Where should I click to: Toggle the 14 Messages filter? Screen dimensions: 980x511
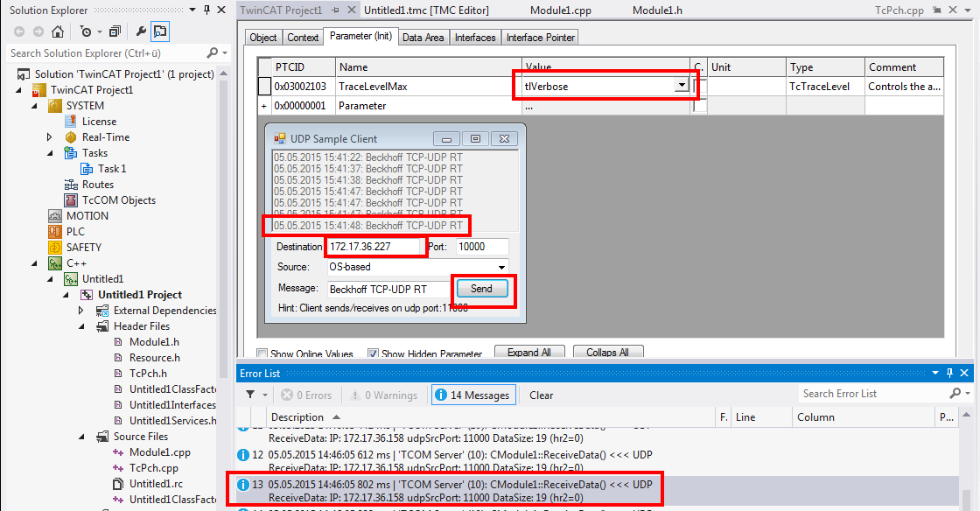pos(473,395)
